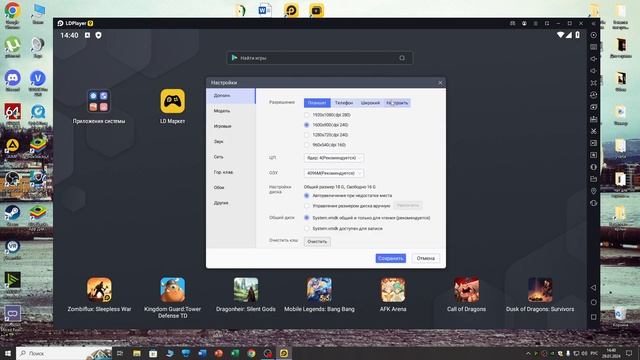Click the Очистить cache button
This screenshot has width=640, height=360.
(x=317, y=242)
